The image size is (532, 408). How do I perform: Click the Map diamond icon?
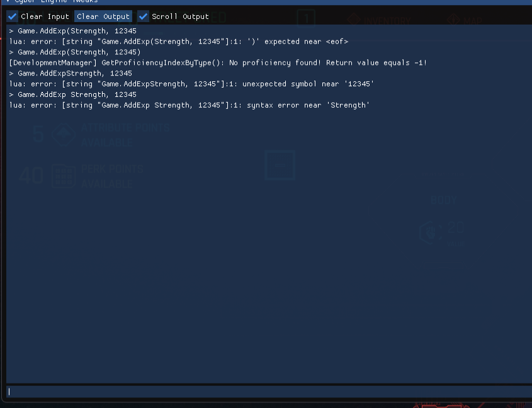point(453,19)
